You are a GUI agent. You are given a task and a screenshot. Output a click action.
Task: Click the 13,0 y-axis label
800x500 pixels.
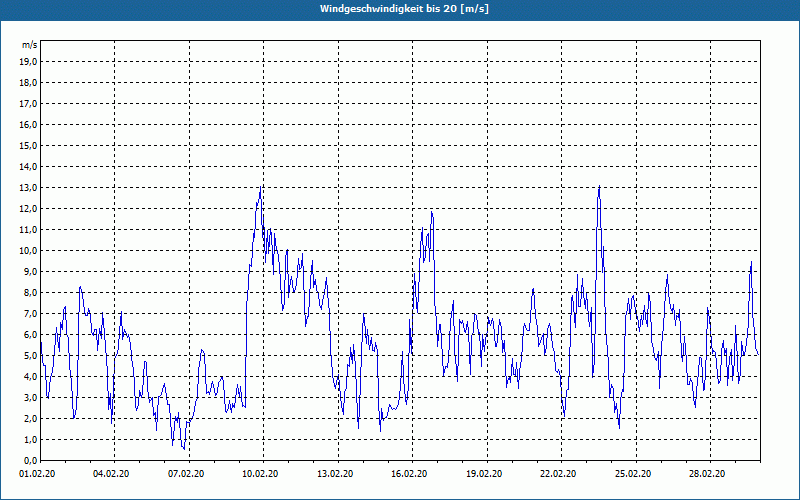tap(28, 187)
